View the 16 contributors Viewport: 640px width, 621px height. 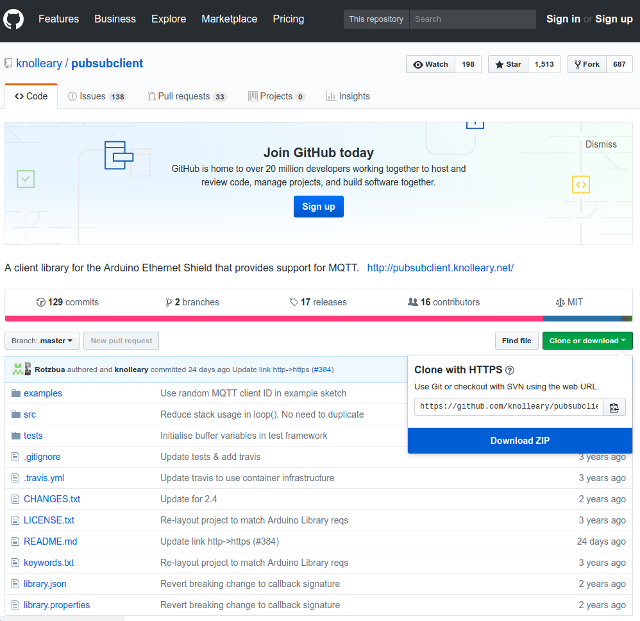[444, 302]
